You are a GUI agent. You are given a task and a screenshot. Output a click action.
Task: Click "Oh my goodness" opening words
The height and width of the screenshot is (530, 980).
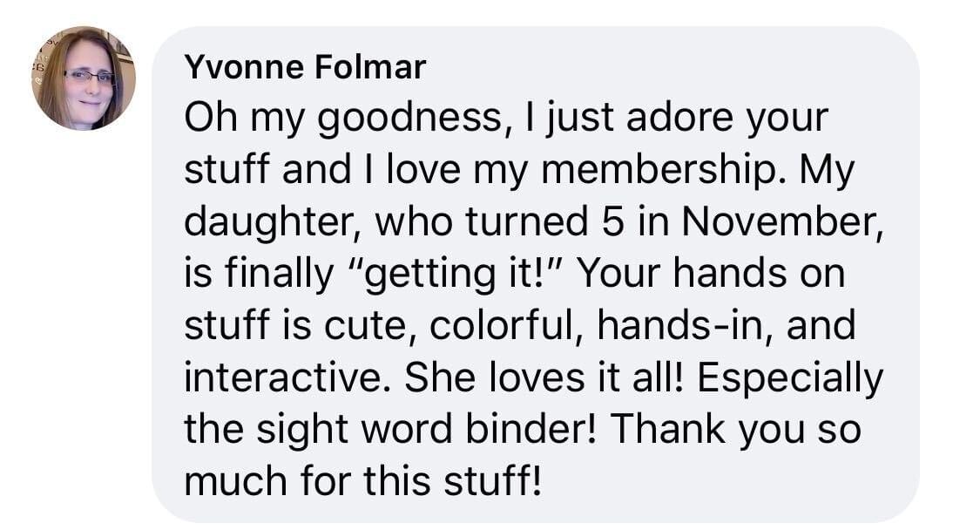pyautogui.click(x=343, y=119)
